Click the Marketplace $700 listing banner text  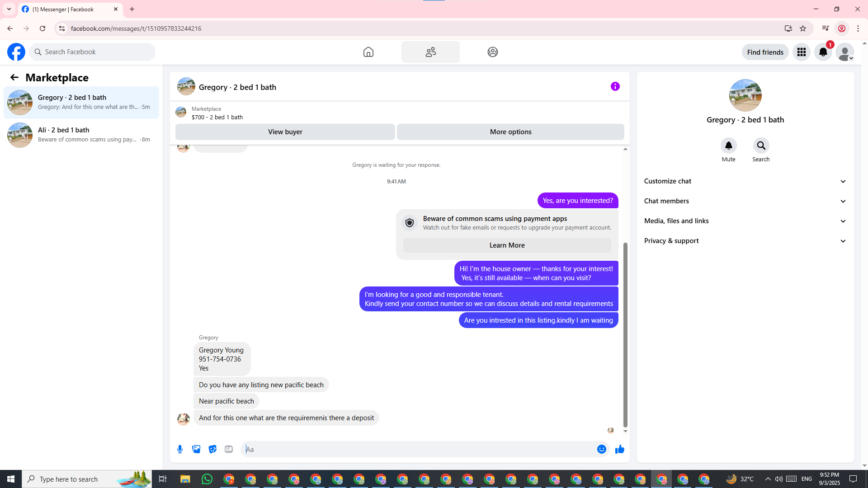(x=217, y=117)
